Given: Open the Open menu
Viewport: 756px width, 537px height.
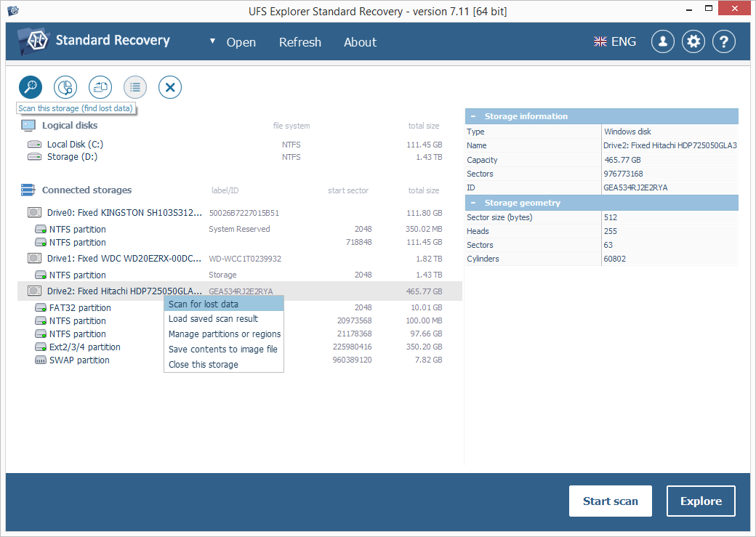Looking at the screenshot, I should [x=241, y=42].
